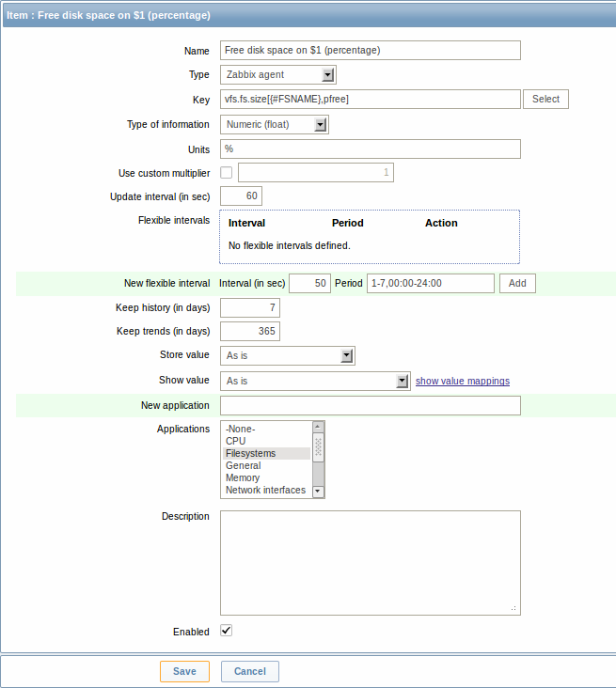Click the Numeric (float) dropdown arrow icon

coord(320,125)
